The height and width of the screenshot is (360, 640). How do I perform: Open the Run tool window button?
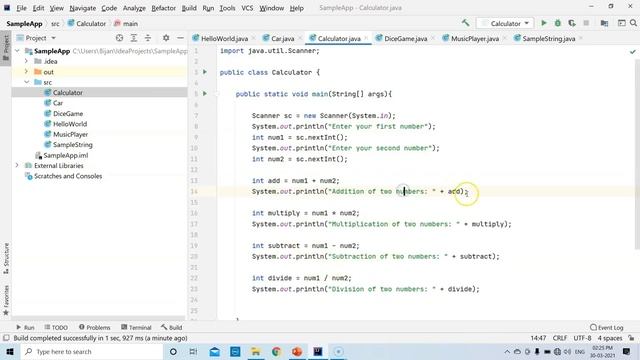coord(25,327)
